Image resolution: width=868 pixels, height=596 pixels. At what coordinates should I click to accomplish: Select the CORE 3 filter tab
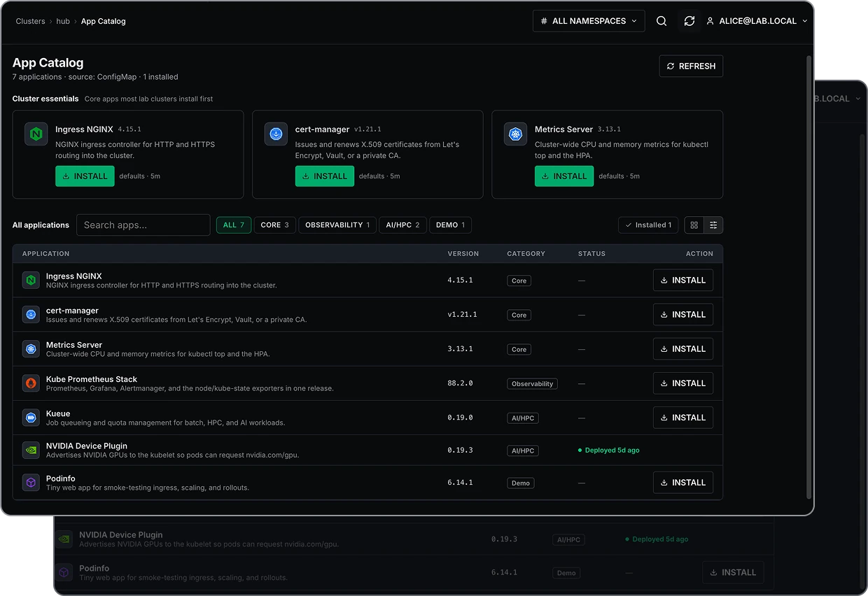[274, 225]
